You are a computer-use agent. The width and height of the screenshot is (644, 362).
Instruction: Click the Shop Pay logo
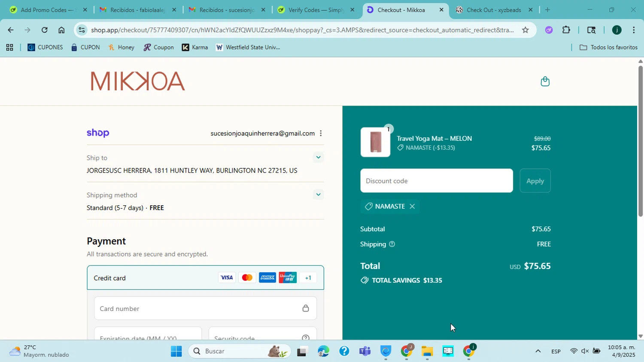pyautogui.click(x=98, y=133)
